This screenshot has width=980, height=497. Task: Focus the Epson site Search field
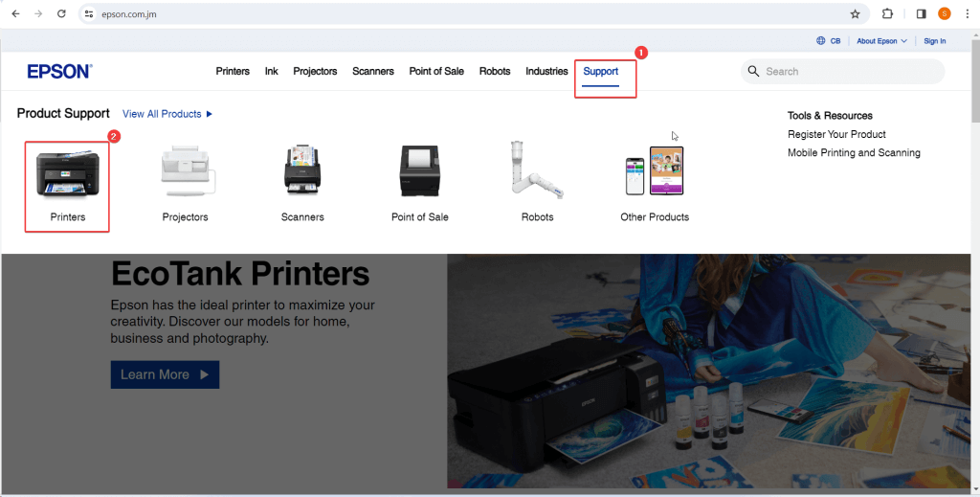coord(842,71)
